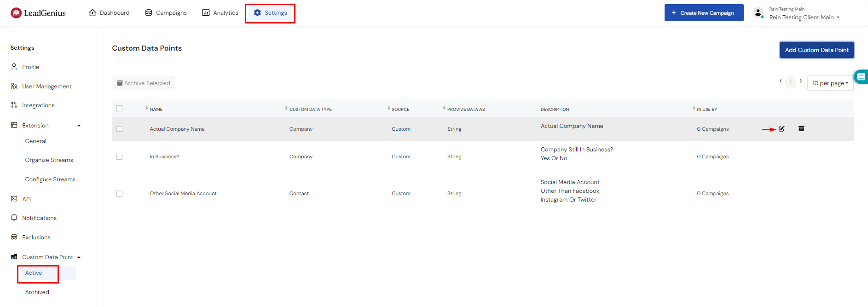The image size is (868, 307).
Task: Collapse the Extension section
Action: coord(79,126)
